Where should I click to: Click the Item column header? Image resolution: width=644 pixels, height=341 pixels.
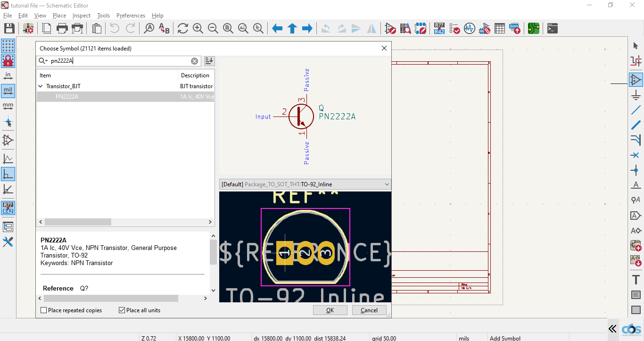tap(107, 75)
